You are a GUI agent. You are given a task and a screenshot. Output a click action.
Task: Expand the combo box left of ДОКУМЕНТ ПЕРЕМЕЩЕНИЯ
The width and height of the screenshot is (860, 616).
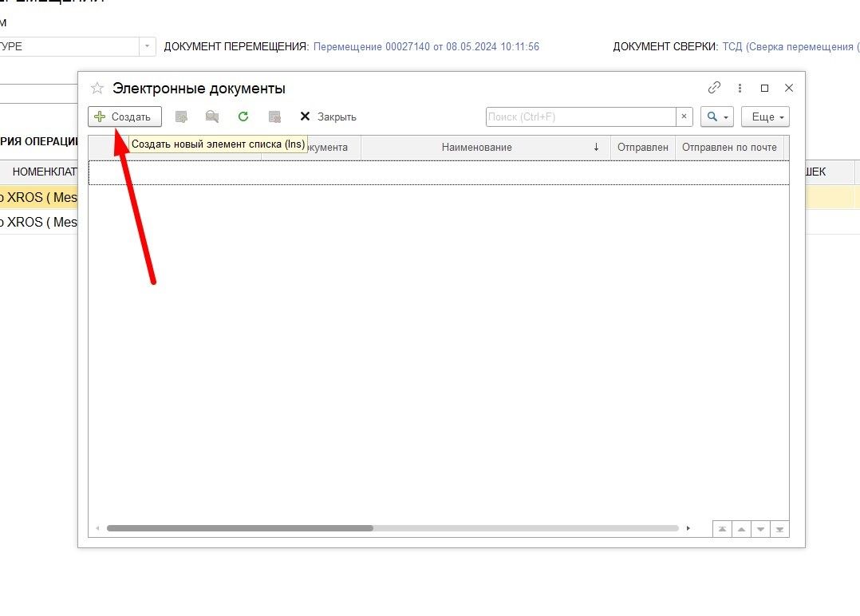[148, 46]
